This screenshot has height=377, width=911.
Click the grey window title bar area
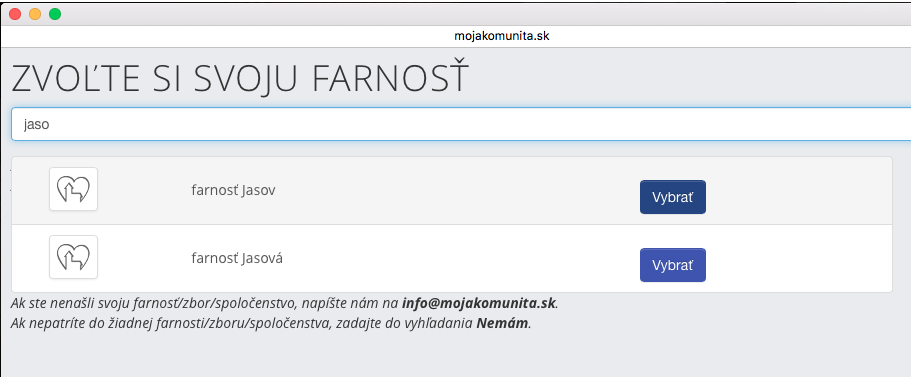[x=465, y=14]
